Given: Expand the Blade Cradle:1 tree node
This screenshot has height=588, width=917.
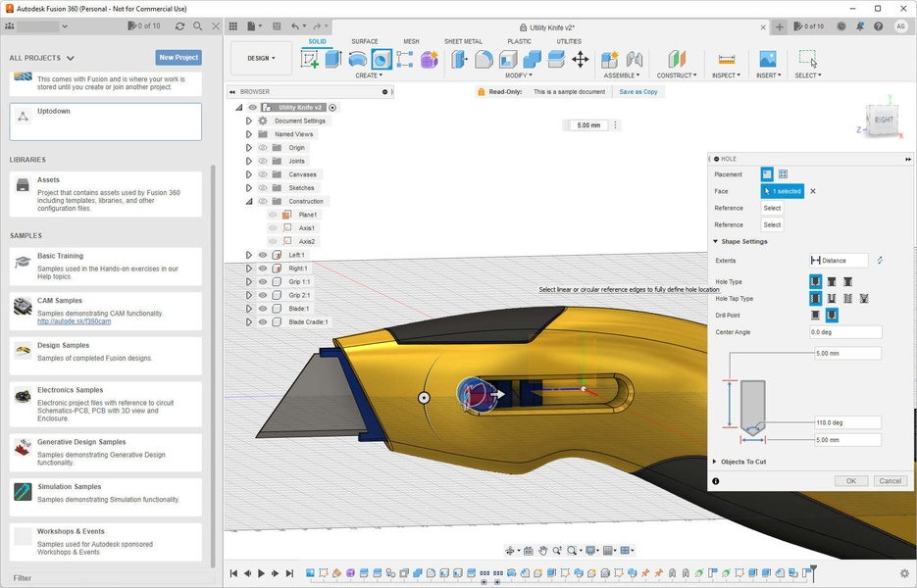Looking at the screenshot, I should point(249,322).
